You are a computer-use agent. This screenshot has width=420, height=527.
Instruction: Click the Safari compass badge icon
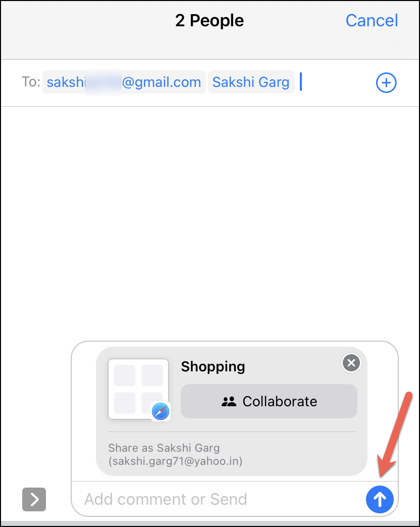(161, 411)
